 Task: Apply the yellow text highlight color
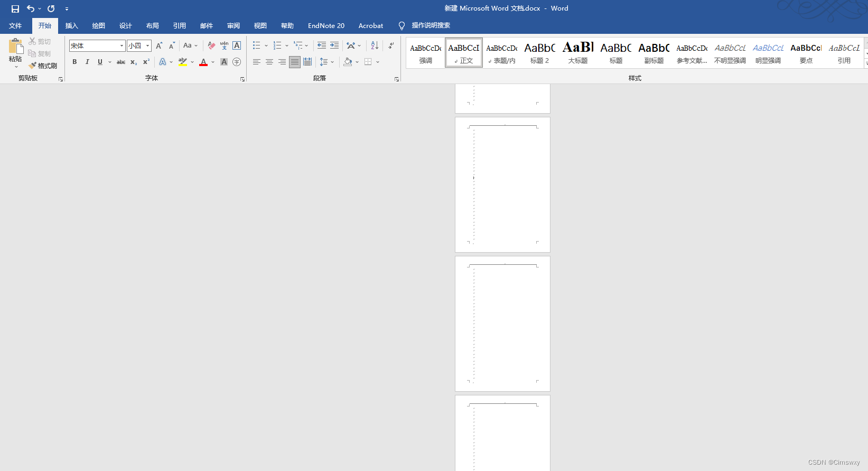(183, 62)
